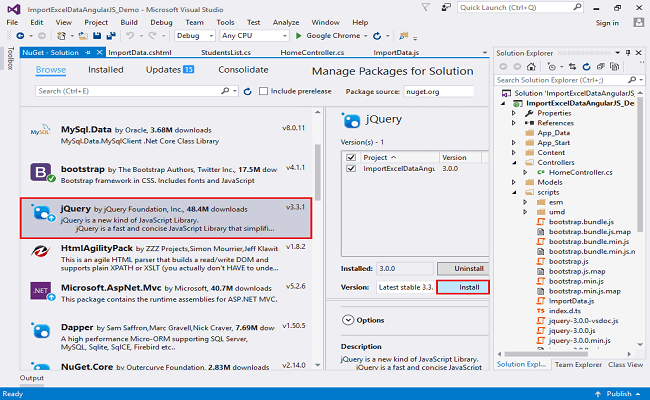Open the File menu
This screenshot has width=650, height=400.
tap(12, 22)
